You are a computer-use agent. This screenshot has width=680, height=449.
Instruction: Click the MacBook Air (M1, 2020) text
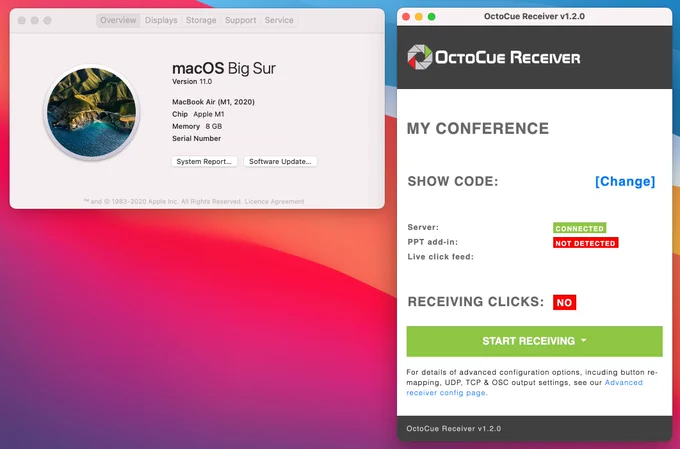tap(213, 102)
